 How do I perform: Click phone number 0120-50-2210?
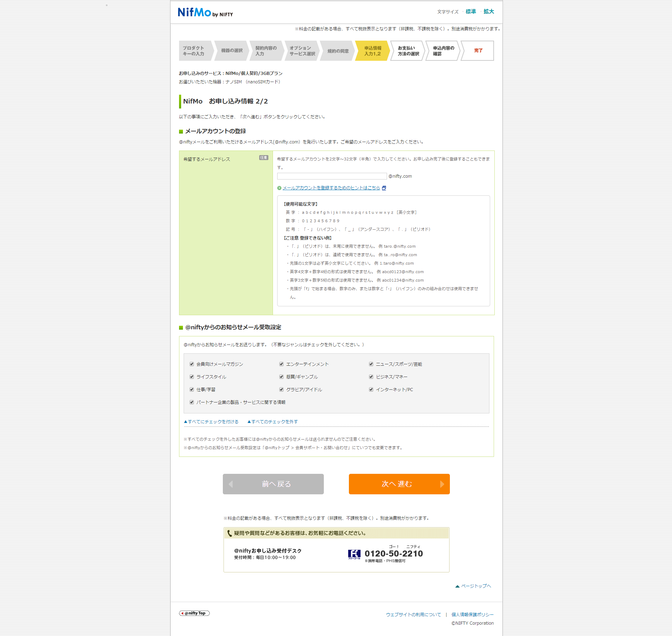(394, 554)
